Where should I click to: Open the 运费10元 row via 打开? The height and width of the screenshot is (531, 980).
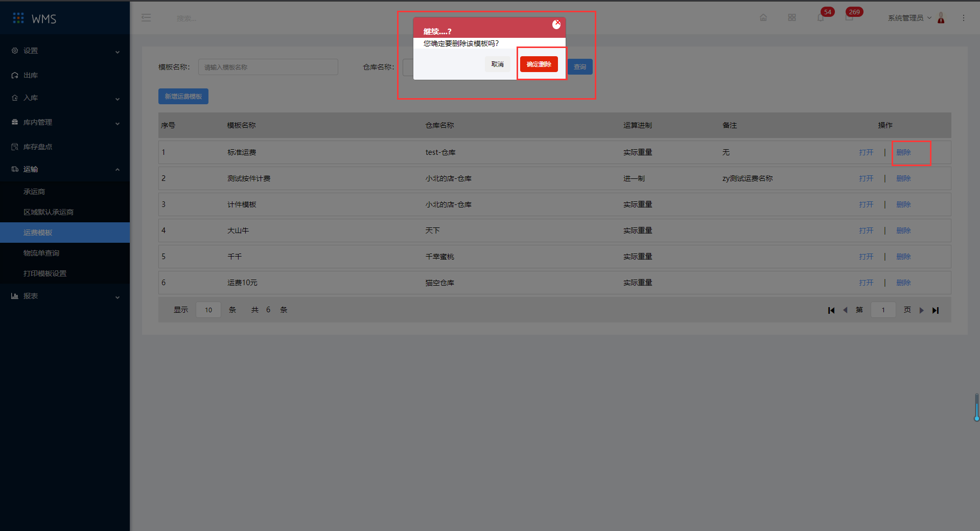tap(866, 283)
